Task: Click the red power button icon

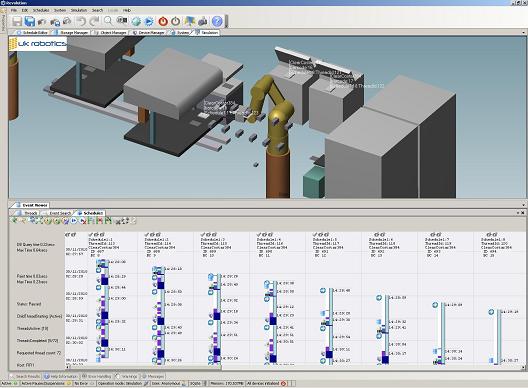Action: click(x=163, y=22)
